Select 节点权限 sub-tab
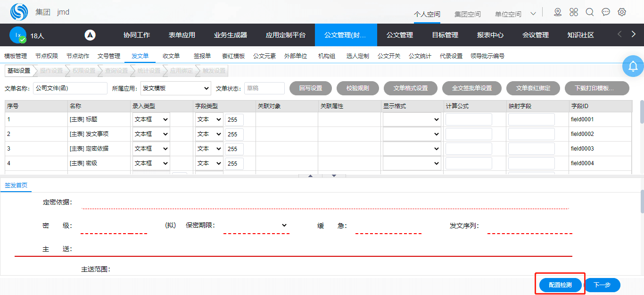 (47, 56)
